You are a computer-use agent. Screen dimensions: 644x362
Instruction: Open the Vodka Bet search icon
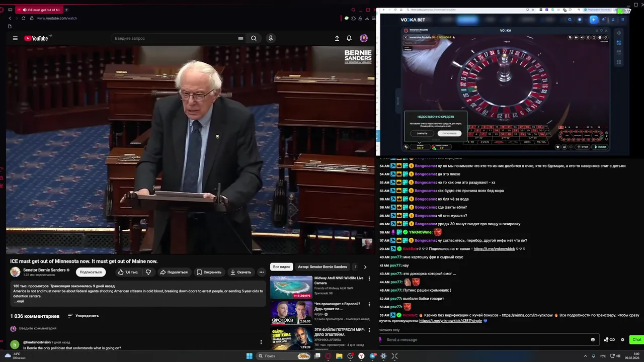[x=570, y=20]
